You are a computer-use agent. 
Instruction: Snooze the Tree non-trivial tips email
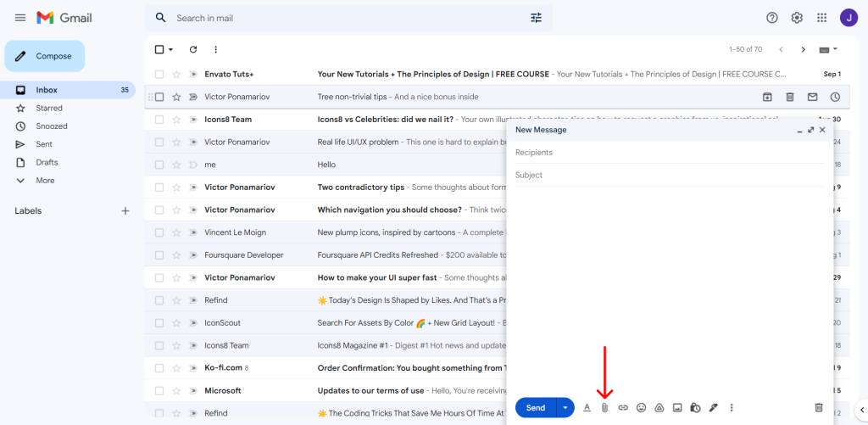click(835, 97)
